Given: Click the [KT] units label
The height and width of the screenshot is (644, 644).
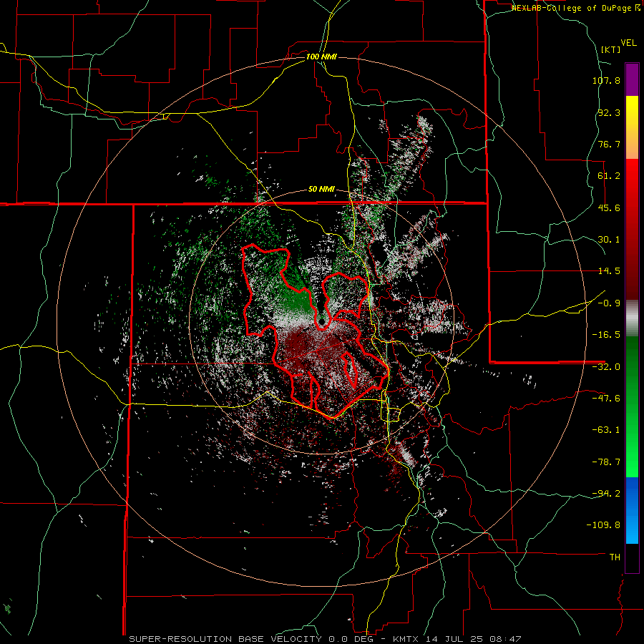Looking at the screenshot, I should pos(611,49).
